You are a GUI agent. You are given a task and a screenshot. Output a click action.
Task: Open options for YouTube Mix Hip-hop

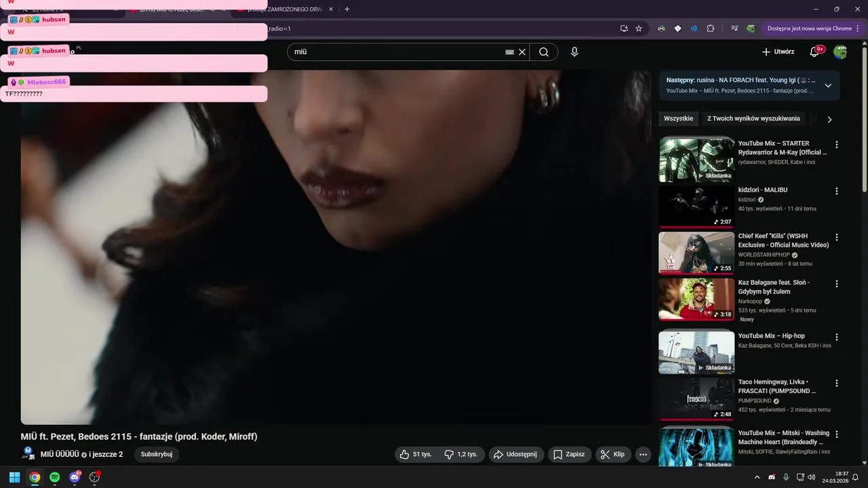pyautogui.click(x=837, y=337)
